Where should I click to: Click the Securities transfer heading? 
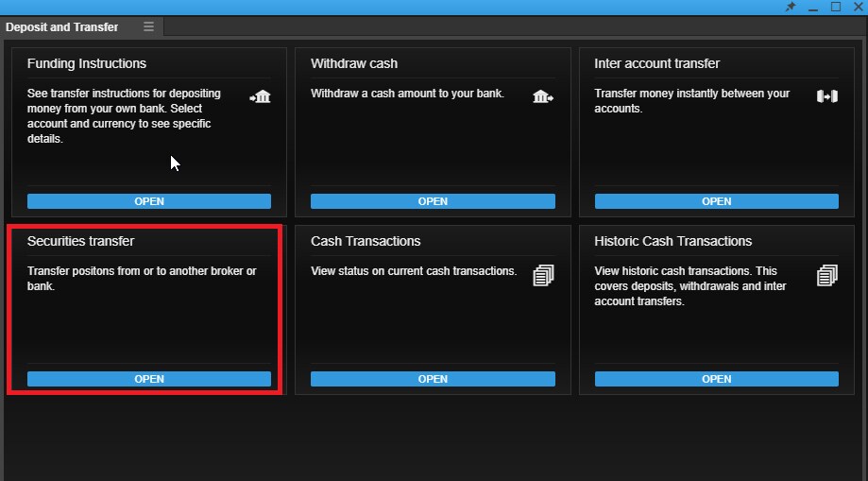click(81, 241)
